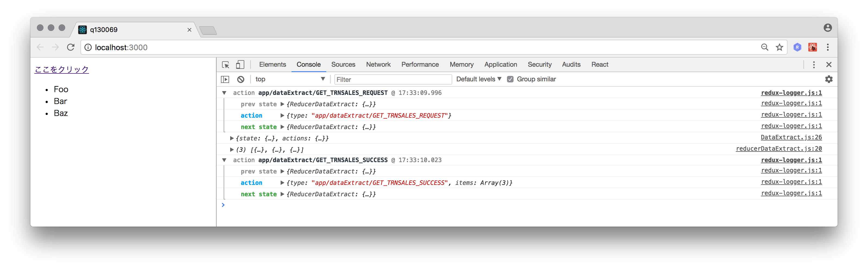This screenshot has width=868, height=270.
Task: Show console sidebar panel icon
Action: coord(225,79)
